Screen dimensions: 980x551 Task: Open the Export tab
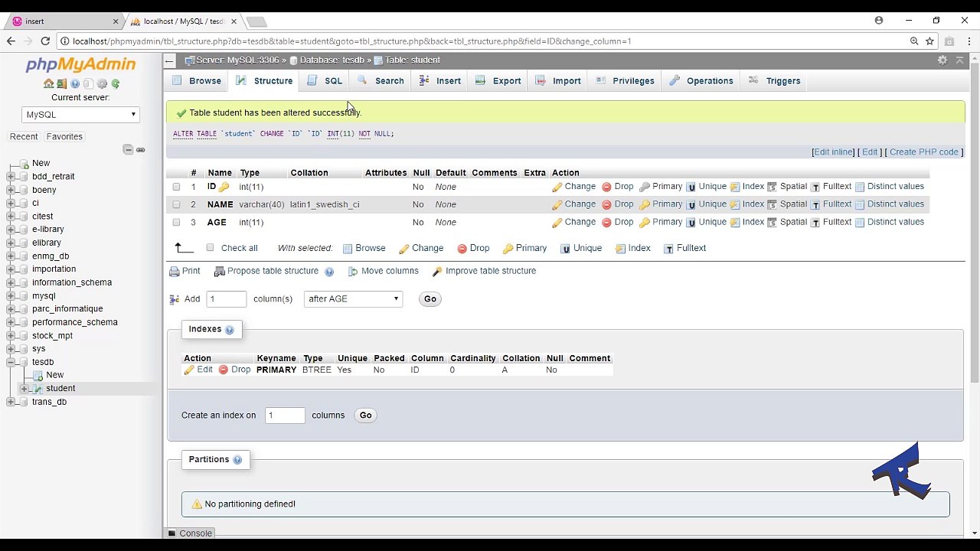click(x=498, y=80)
